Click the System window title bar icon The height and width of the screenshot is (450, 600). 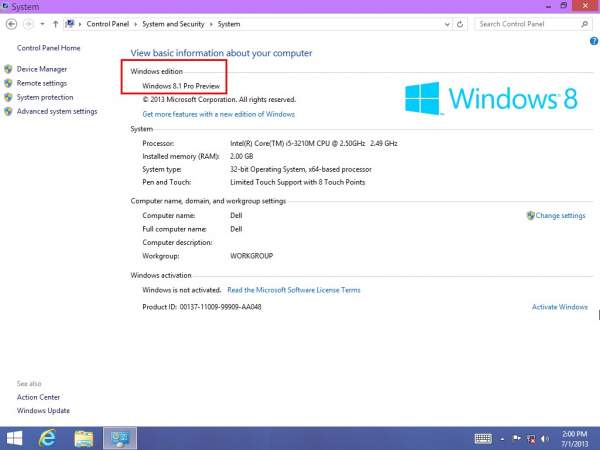click(x=5, y=6)
